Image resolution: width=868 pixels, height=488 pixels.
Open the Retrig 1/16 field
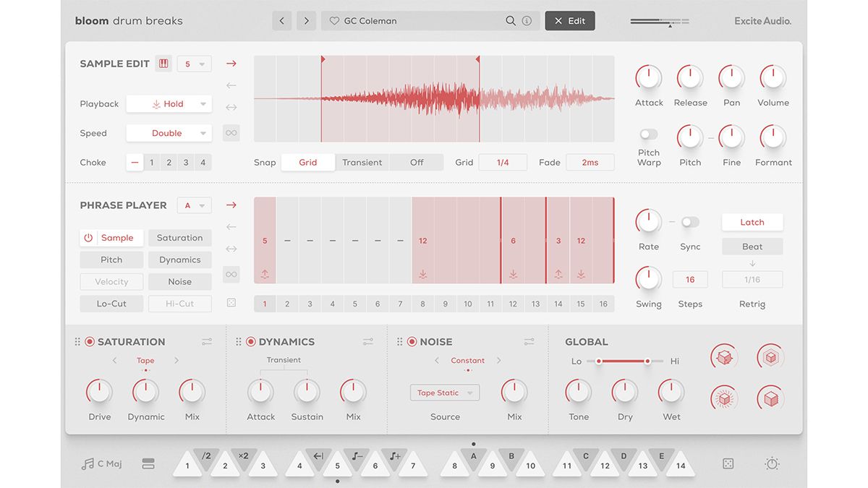click(752, 279)
